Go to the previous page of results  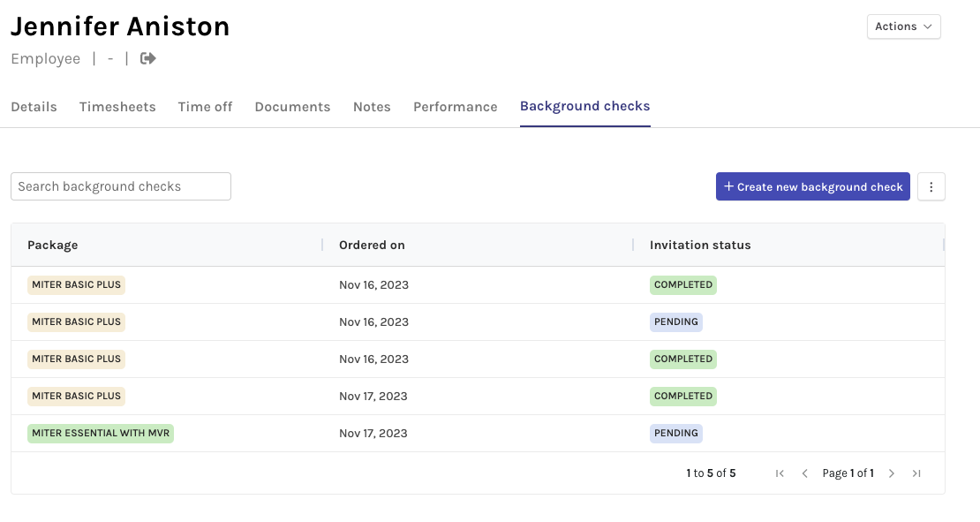click(x=805, y=473)
